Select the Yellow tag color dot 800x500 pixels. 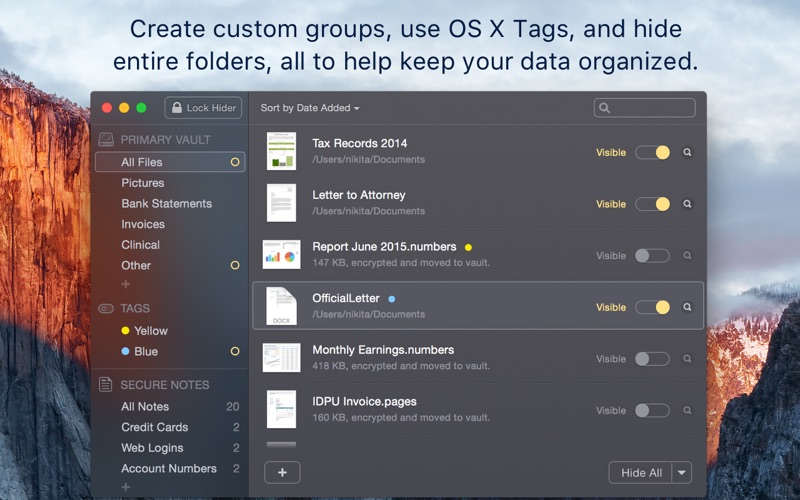click(125, 331)
